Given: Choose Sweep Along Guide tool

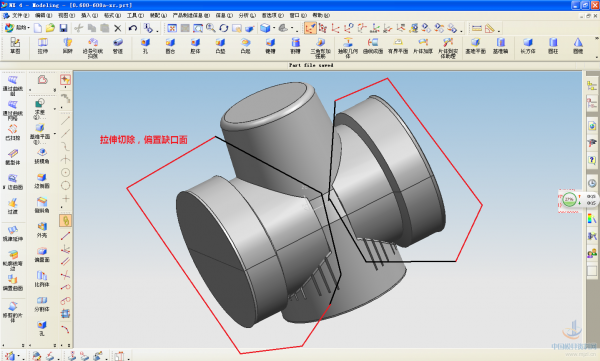Looking at the screenshot, I should tap(93, 47).
